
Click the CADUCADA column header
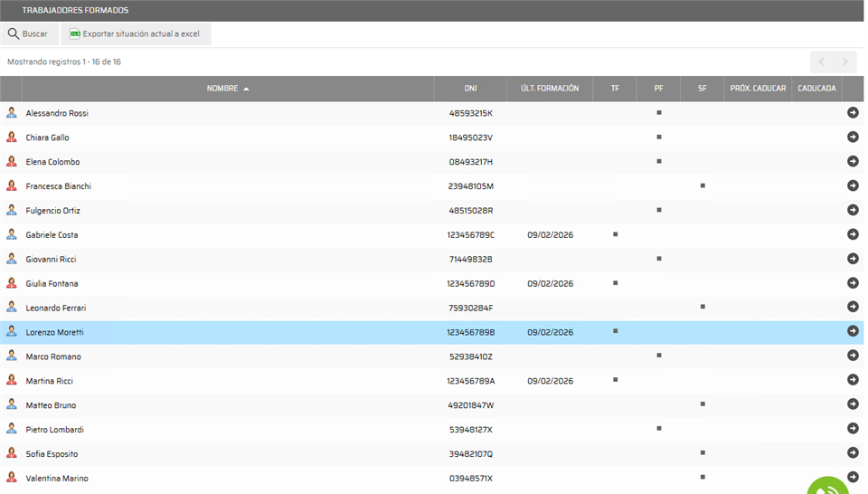(x=817, y=89)
